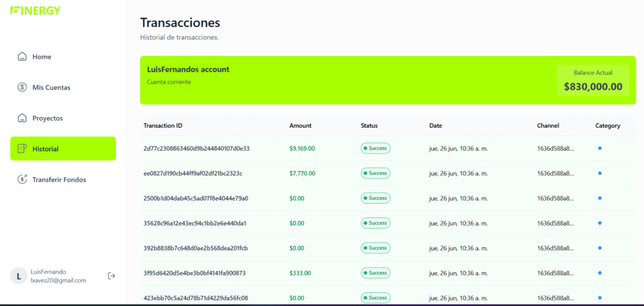Click the Mis Cuentas dollar icon
This screenshot has width=644, height=306.
pyautogui.click(x=23, y=87)
